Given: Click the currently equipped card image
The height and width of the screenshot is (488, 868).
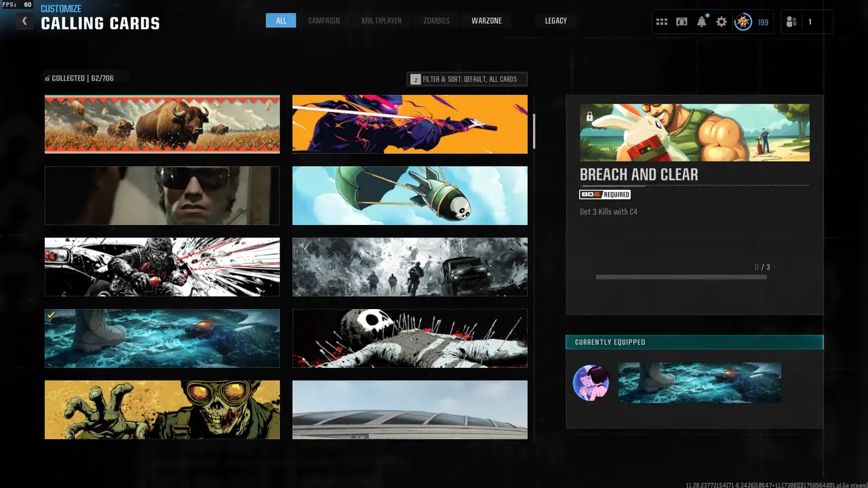Looking at the screenshot, I should [700, 383].
